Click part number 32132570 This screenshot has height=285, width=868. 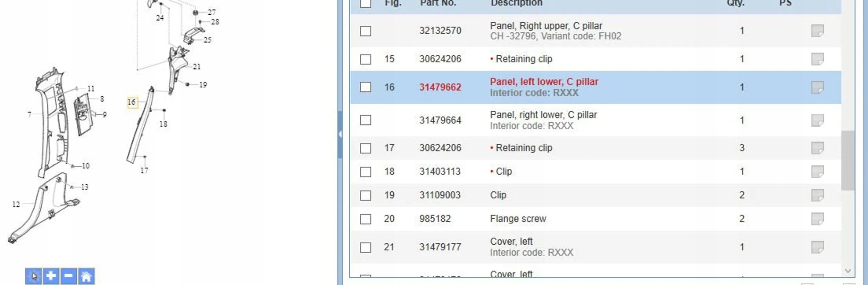[440, 31]
